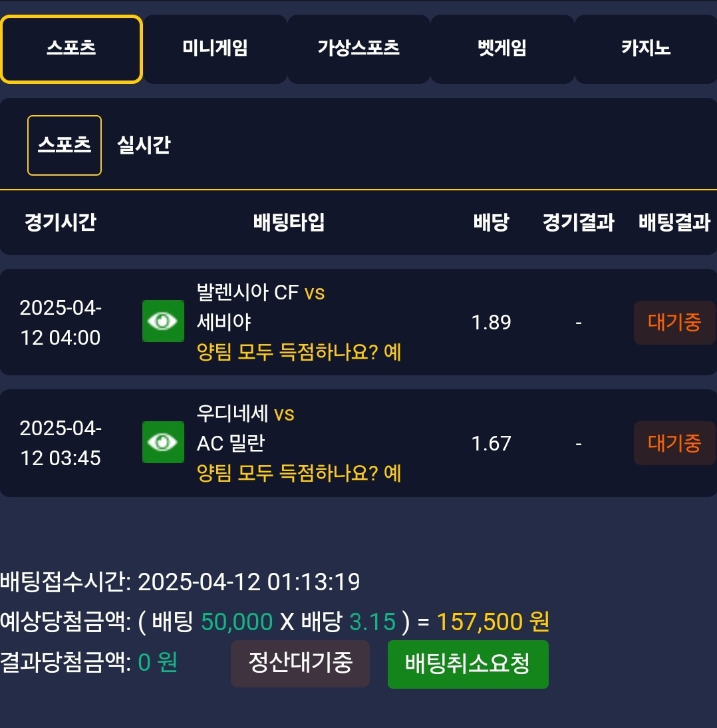The image size is (717, 728).
Task: Click the 1.89 odds value
Action: (x=491, y=323)
